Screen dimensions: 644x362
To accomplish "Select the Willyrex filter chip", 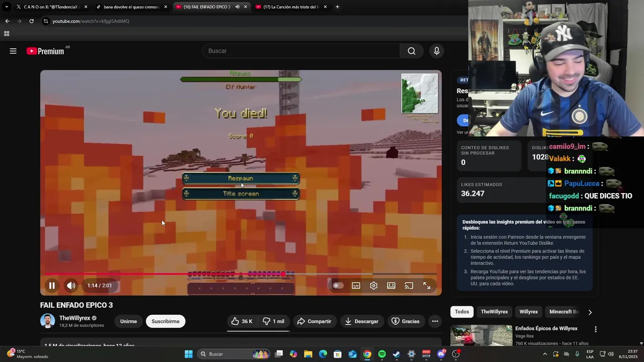I will coord(528,312).
